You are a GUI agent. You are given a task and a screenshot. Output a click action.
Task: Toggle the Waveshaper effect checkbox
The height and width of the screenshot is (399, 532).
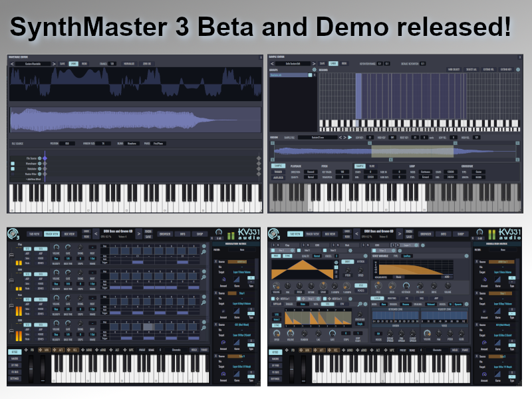pos(13,164)
